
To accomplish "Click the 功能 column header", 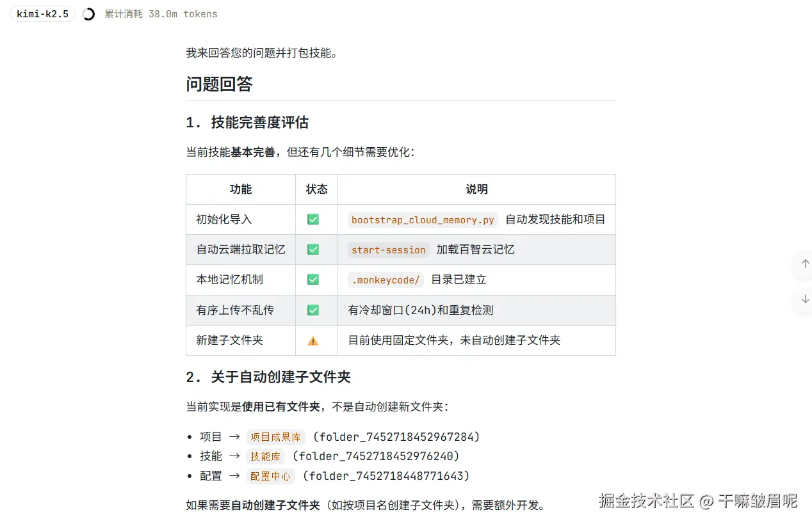I will [x=241, y=189].
